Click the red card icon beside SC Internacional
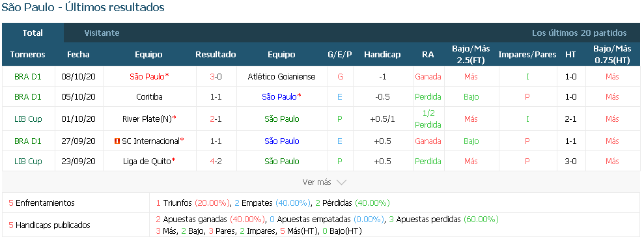Image resolution: width=644 pixels, height=241 pixels. point(117,141)
